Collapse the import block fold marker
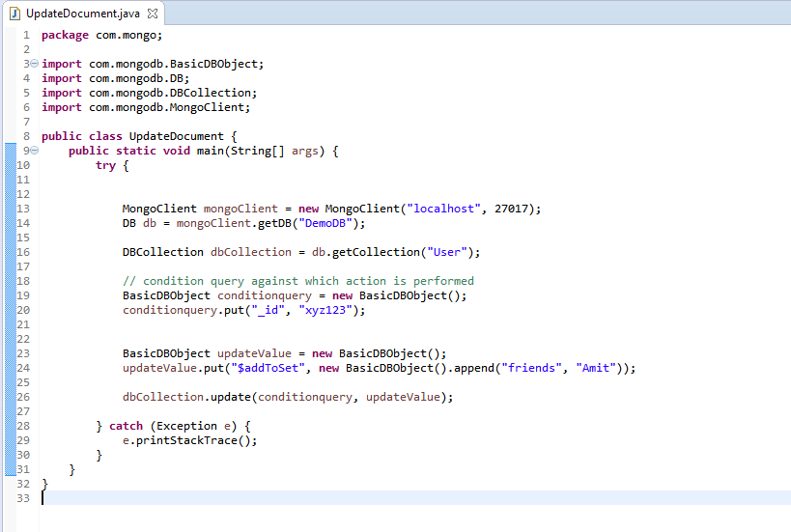791x532 pixels. [35, 64]
